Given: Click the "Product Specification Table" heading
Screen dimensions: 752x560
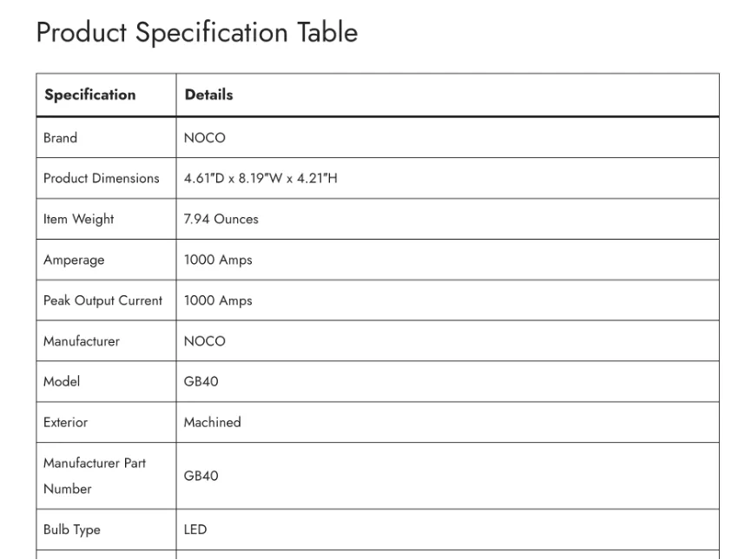Looking at the screenshot, I should pyautogui.click(x=196, y=33).
